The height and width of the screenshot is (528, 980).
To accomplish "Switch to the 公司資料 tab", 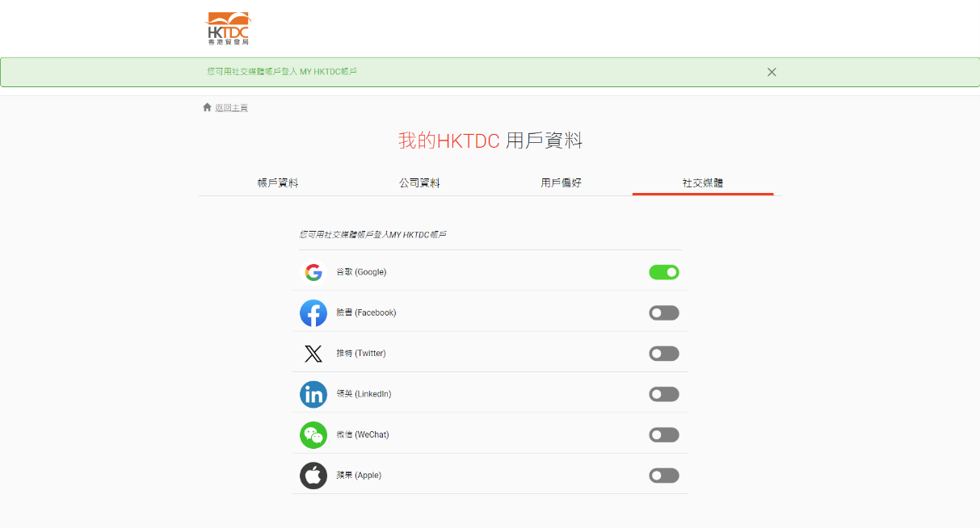I will pos(419,183).
